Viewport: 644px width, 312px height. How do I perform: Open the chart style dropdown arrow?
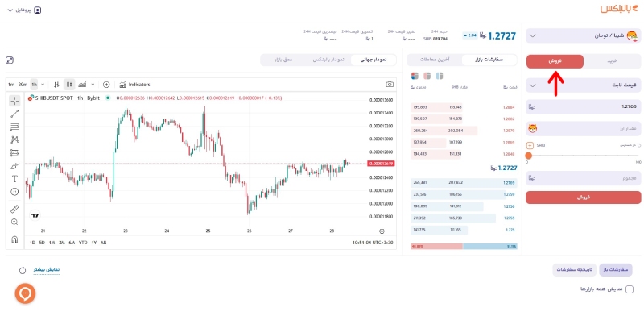(x=93, y=85)
